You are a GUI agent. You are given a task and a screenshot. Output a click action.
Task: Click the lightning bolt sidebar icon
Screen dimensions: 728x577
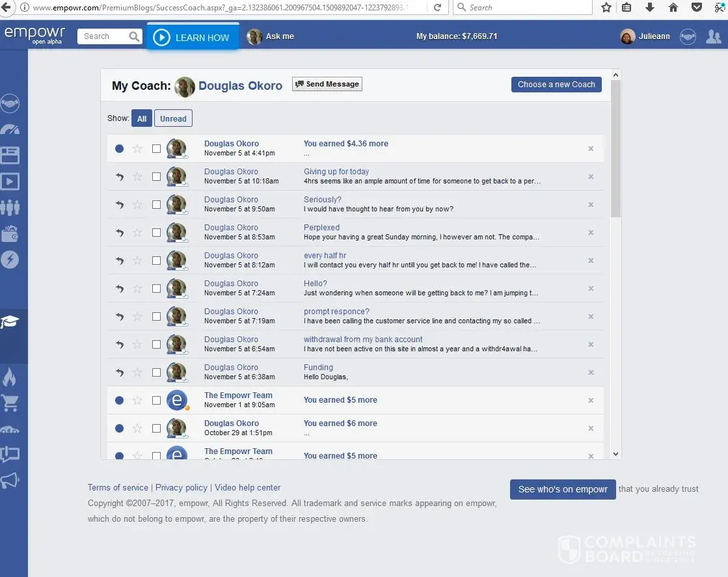click(x=10, y=260)
